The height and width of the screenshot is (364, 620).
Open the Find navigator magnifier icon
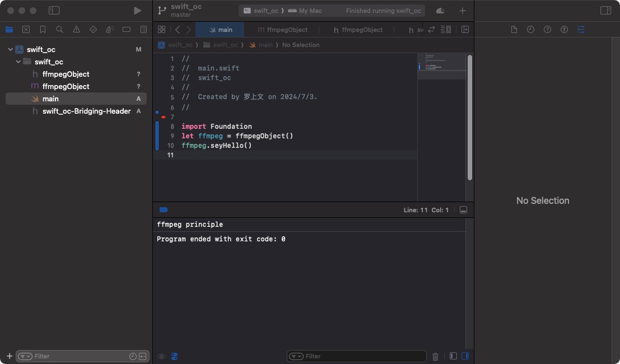tap(59, 30)
